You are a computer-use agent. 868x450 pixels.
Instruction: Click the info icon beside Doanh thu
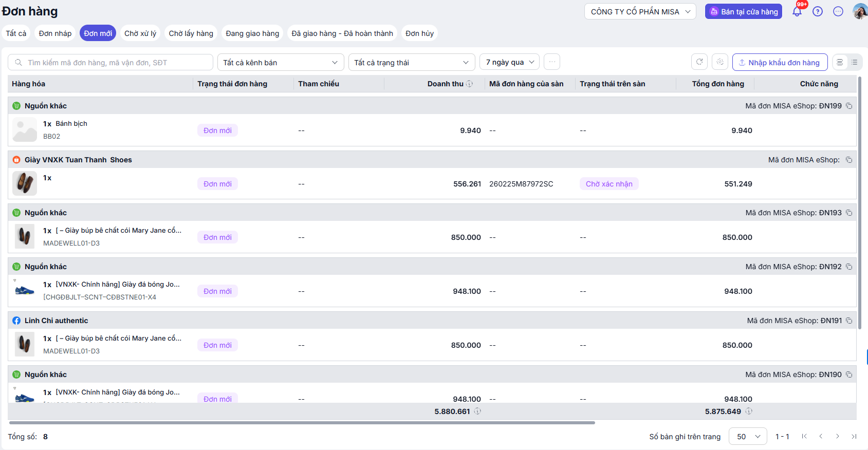point(469,84)
